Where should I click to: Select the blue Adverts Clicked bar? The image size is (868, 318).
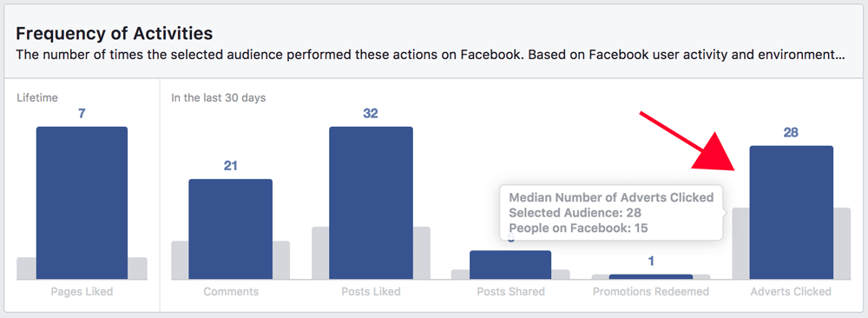click(791, 212)
